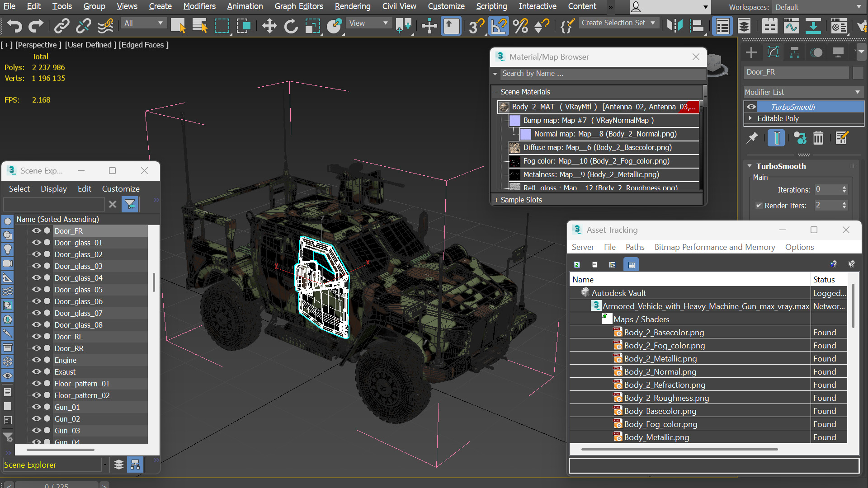This screenshot has height=488, width=868.
Task: Click the Edged Faces viewport label
Action: (143, 45)
